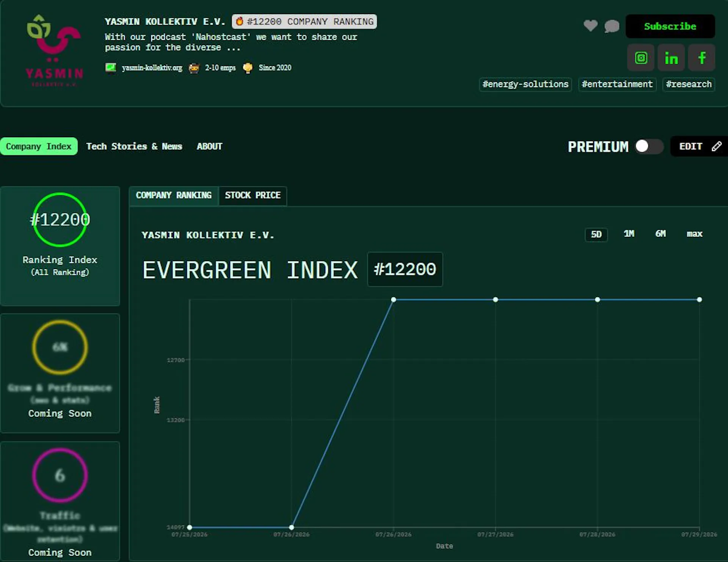This screenshot has width=728, height=562.
Task: Click the heart favorite icon
Action: pyautogui.click(x=590, y=25)
